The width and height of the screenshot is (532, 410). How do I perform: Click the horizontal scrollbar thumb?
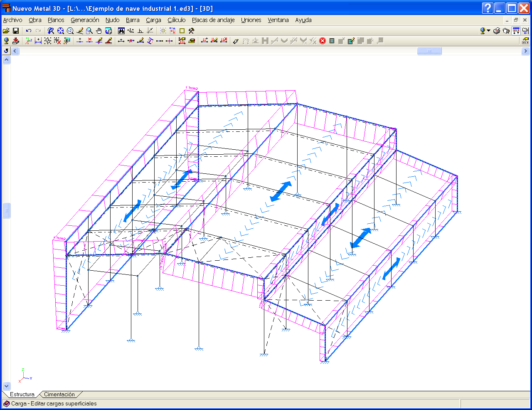coord(429,51)
